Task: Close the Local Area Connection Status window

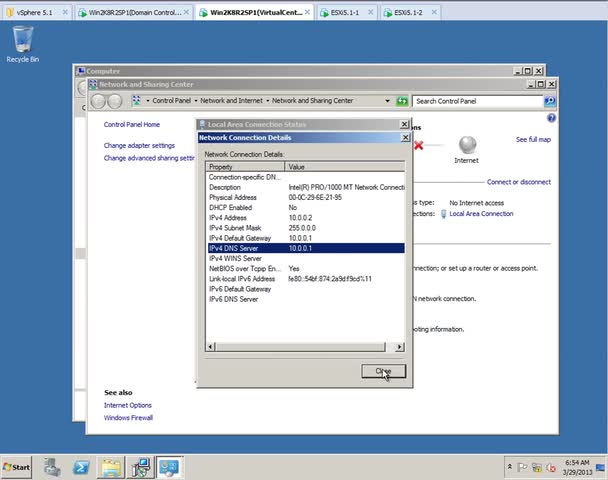Action: (404, 124)
